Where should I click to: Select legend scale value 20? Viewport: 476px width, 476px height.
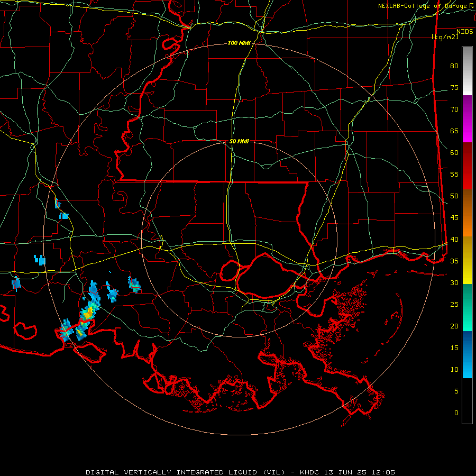454,326
